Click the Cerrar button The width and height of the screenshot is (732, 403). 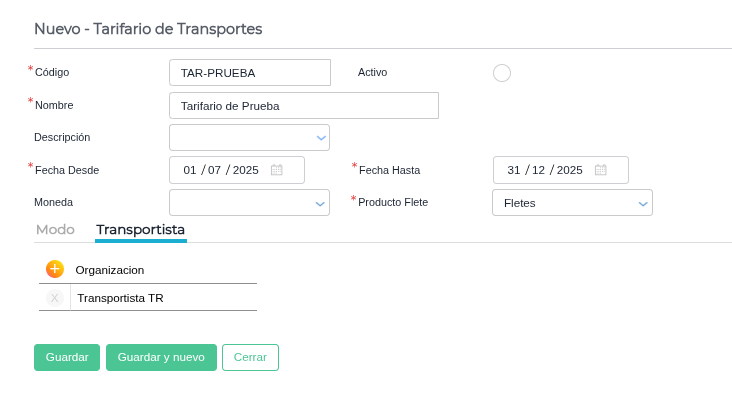pyautogui.click(x=250, y=357)
